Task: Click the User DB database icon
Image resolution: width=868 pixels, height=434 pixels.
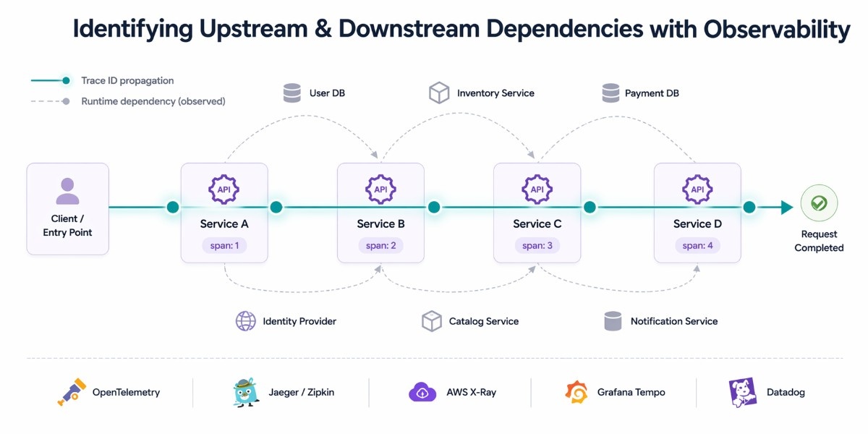Action: (292, 93)
